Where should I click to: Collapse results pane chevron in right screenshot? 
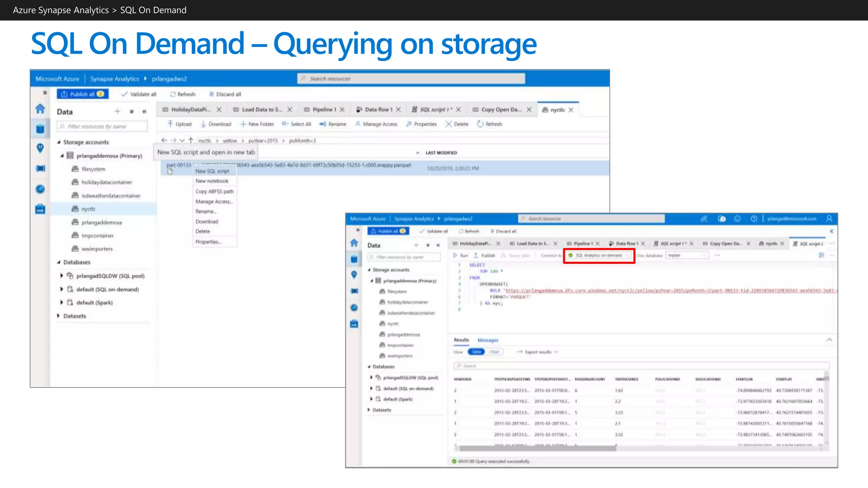tap(829, 340)
